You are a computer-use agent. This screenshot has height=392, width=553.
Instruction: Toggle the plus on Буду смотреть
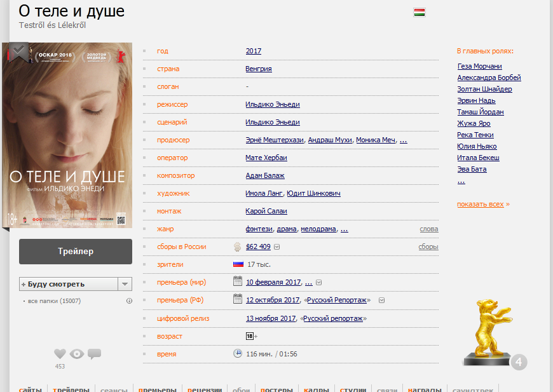[24, 284]
